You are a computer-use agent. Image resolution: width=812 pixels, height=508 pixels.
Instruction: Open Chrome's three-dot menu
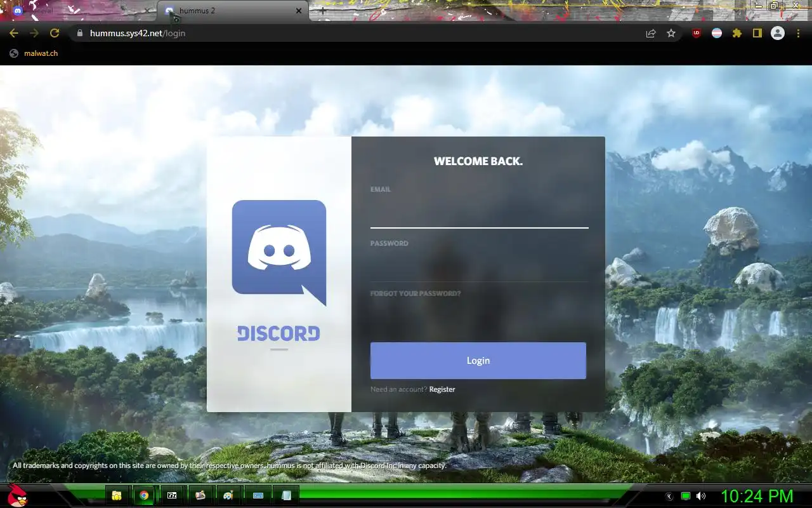pos(798,33)
